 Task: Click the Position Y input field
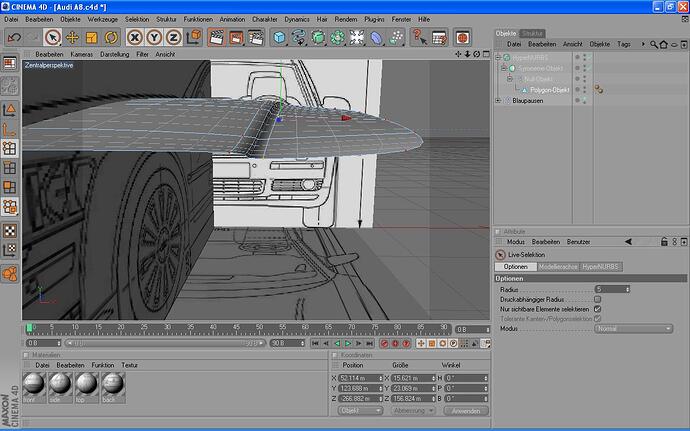[361, 388]
